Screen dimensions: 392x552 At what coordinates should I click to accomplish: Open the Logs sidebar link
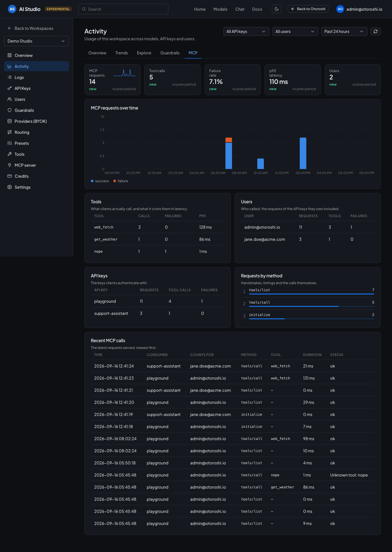(x=36, y=77)
